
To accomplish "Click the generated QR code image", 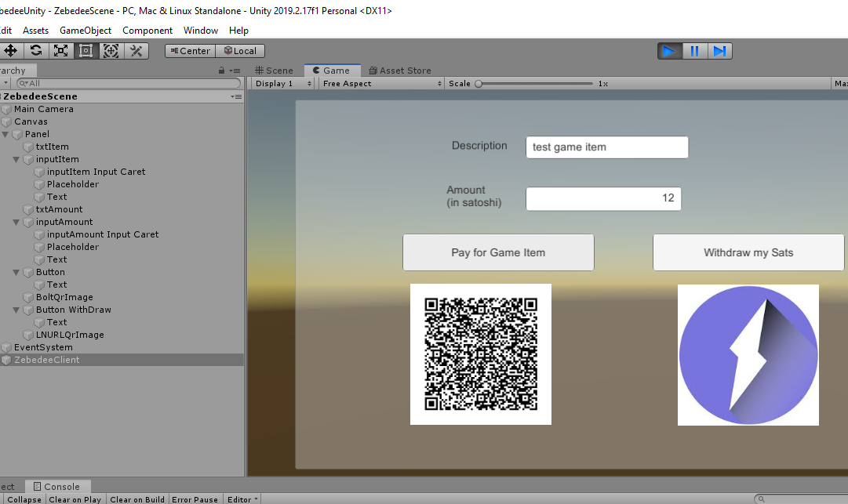I will [481, 354].
